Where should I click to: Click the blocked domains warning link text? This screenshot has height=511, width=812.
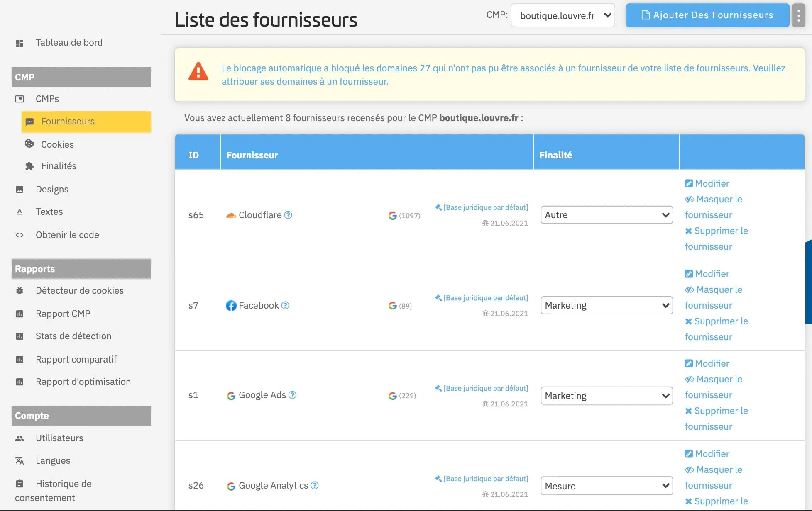tap(503, 75)
